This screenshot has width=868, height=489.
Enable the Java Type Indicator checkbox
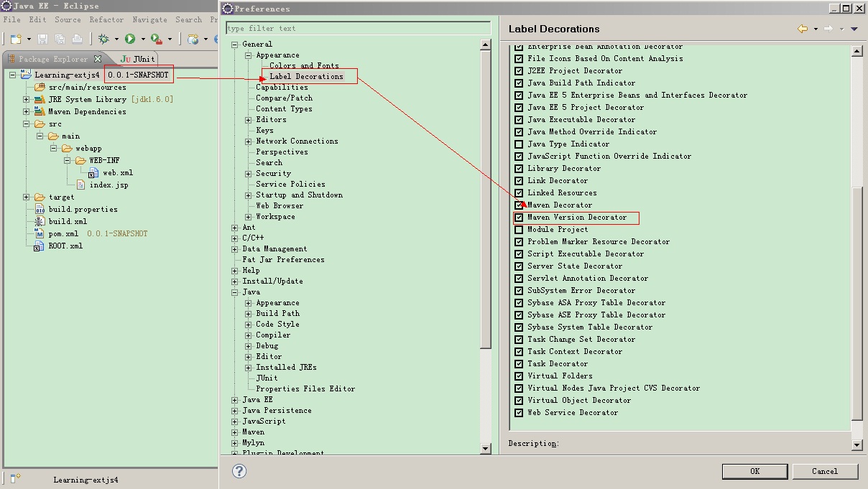point(519,144)
